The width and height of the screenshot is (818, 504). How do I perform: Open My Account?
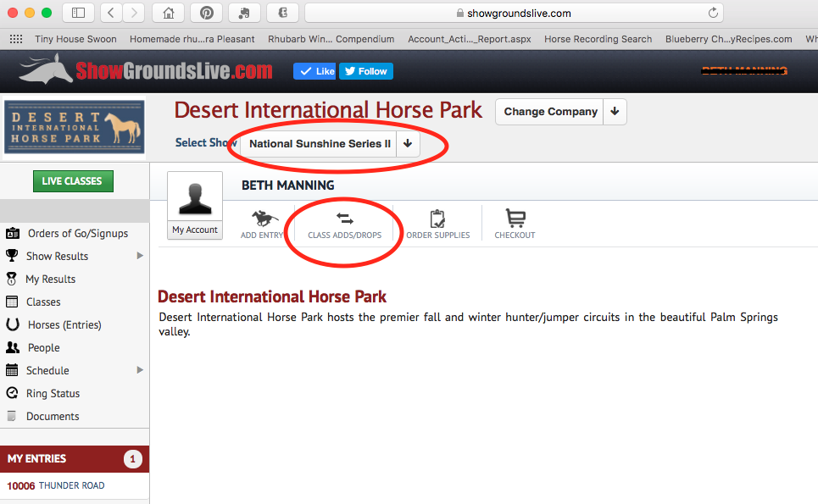pyautogui.click(x=195, y=230)
